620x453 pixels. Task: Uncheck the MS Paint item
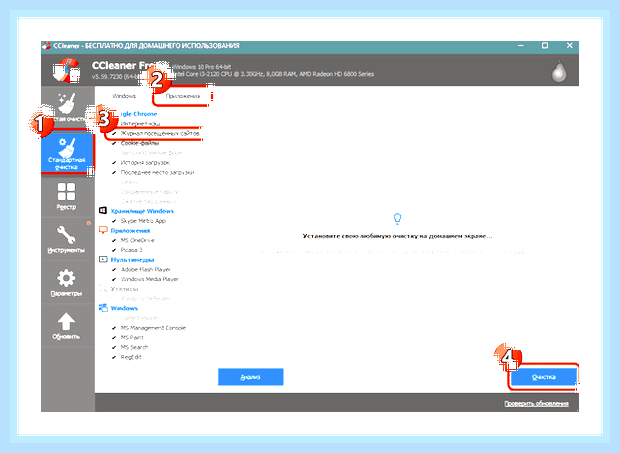(x=114, y=338)
